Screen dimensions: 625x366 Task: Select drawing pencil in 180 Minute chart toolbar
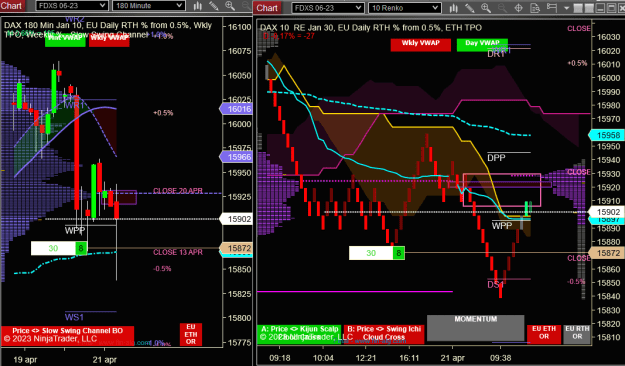click(x=214, y=6)
